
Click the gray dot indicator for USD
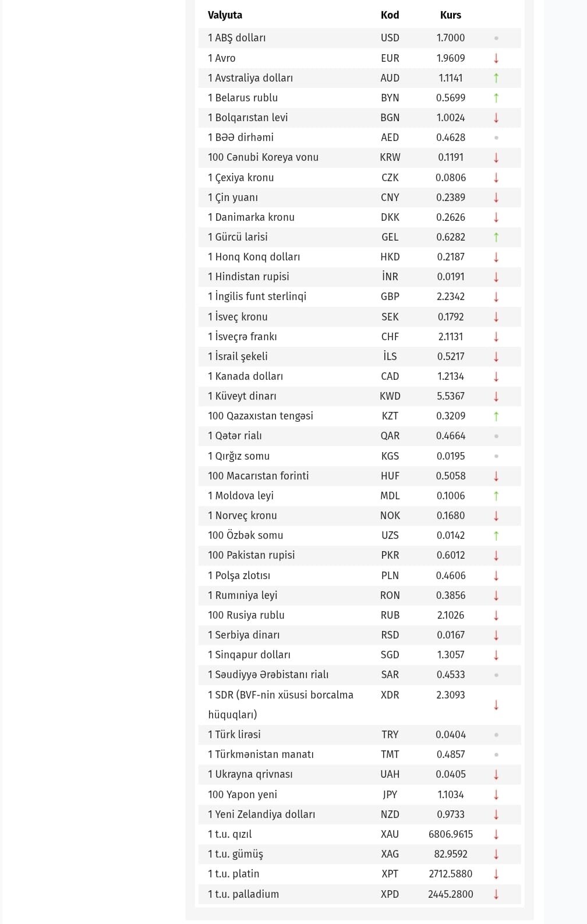(x=496, y=38)
